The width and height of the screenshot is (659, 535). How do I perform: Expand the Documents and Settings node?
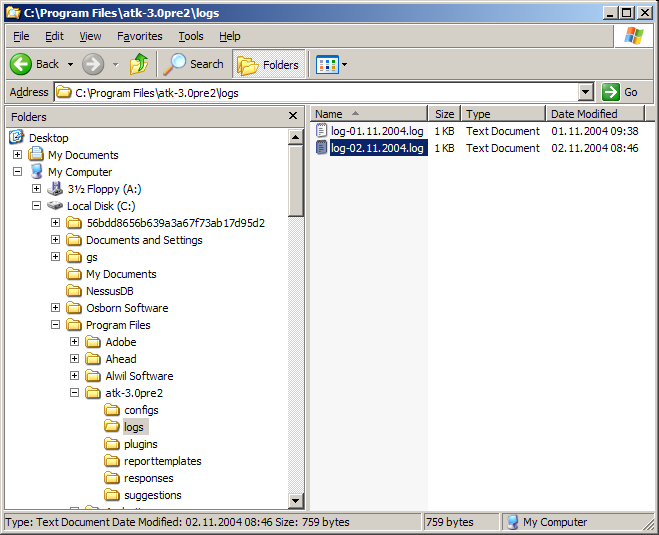click(55, 240)
